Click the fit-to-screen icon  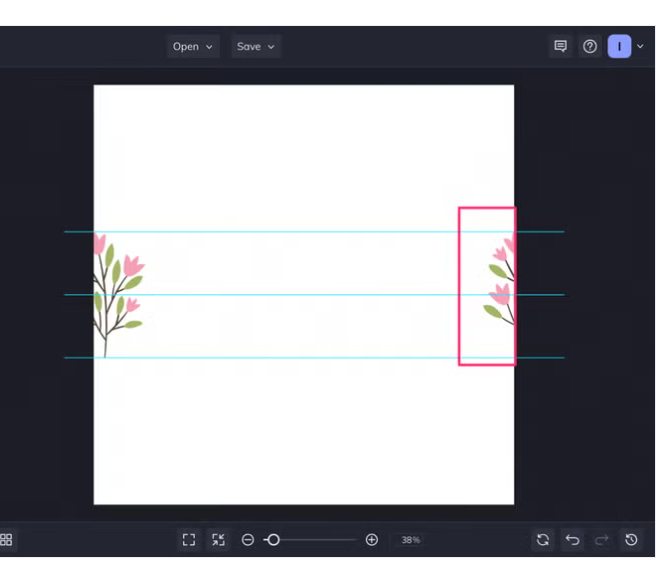tap(189, 540)
